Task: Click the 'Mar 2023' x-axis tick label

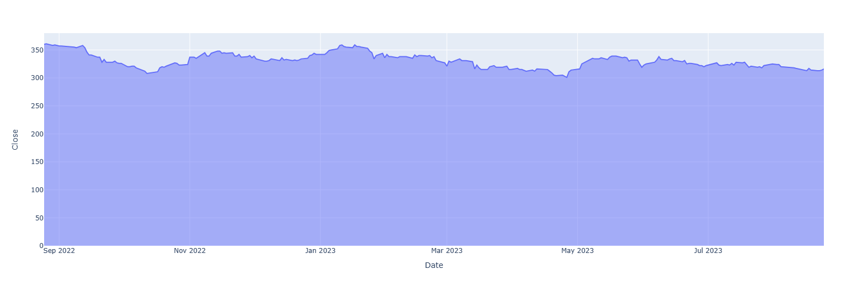Action: 447,251
